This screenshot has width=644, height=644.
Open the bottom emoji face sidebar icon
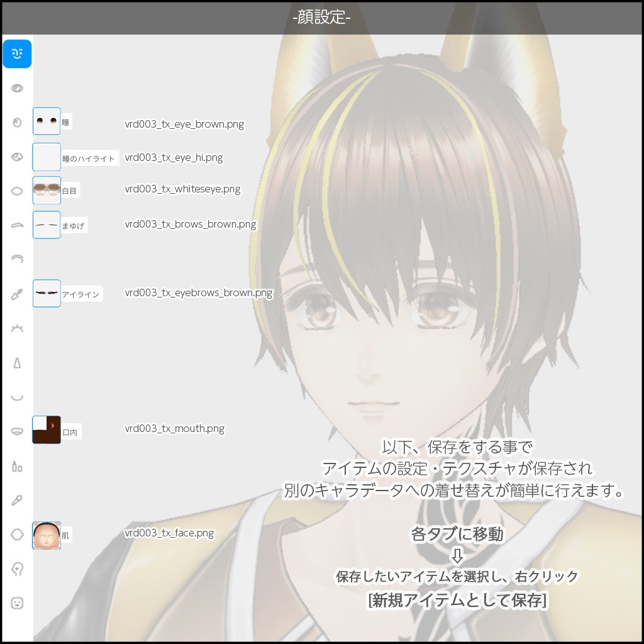point(17,602)
